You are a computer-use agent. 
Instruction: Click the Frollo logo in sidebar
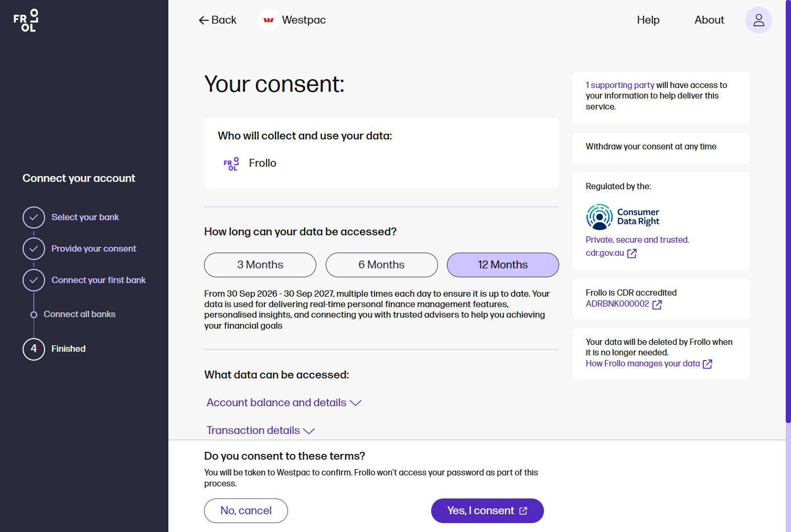click(x=26, y=20)
